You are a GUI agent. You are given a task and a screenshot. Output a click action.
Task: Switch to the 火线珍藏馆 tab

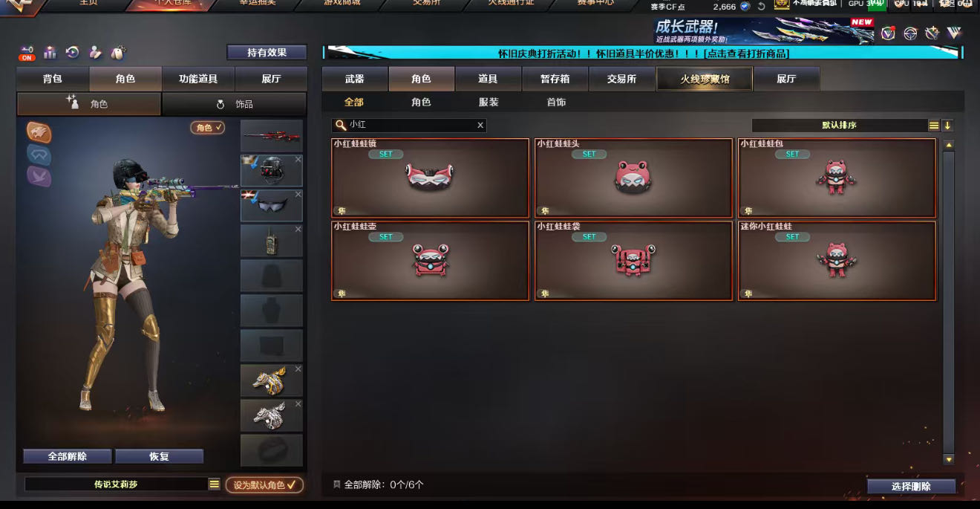tap(704, 79)
